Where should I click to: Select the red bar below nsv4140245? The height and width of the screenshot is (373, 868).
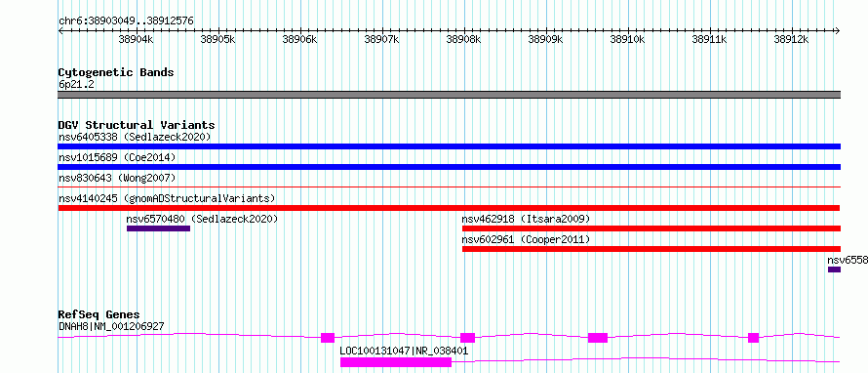coord(449,208)
